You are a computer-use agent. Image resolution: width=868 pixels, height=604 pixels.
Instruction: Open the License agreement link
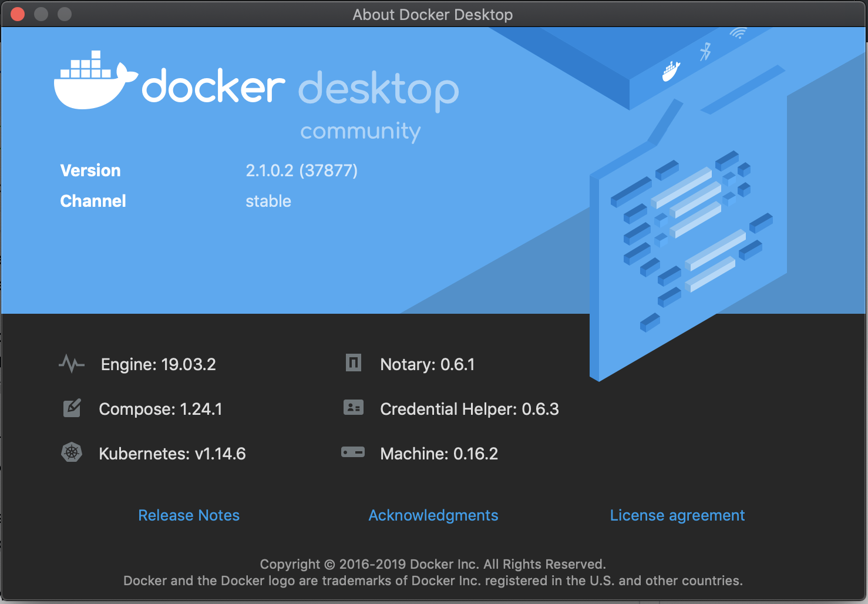677,515
